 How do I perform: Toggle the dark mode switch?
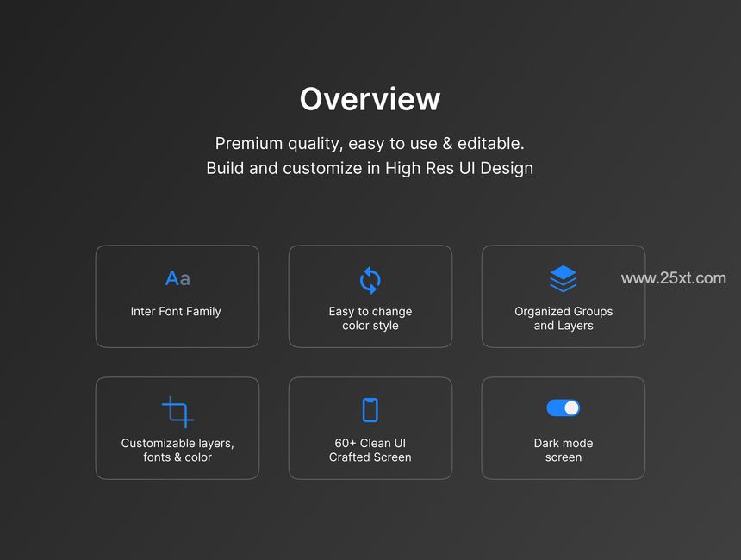point(564,408)
